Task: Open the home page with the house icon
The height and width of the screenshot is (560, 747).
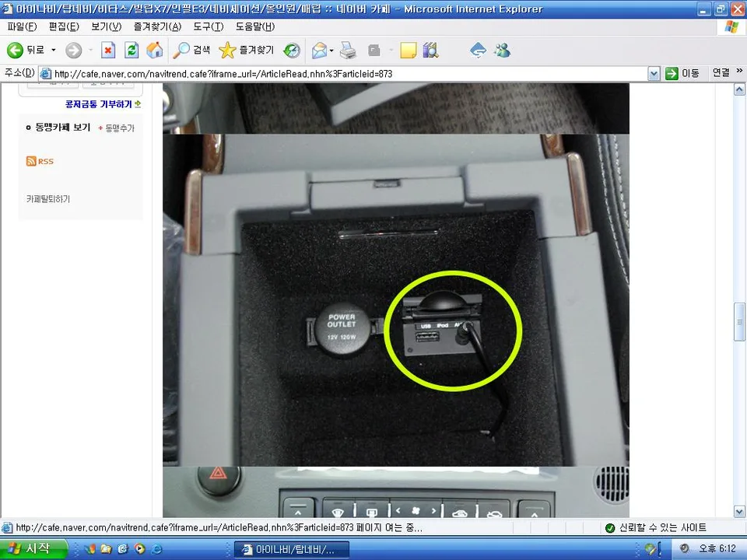Action: [x=154, y=50]
